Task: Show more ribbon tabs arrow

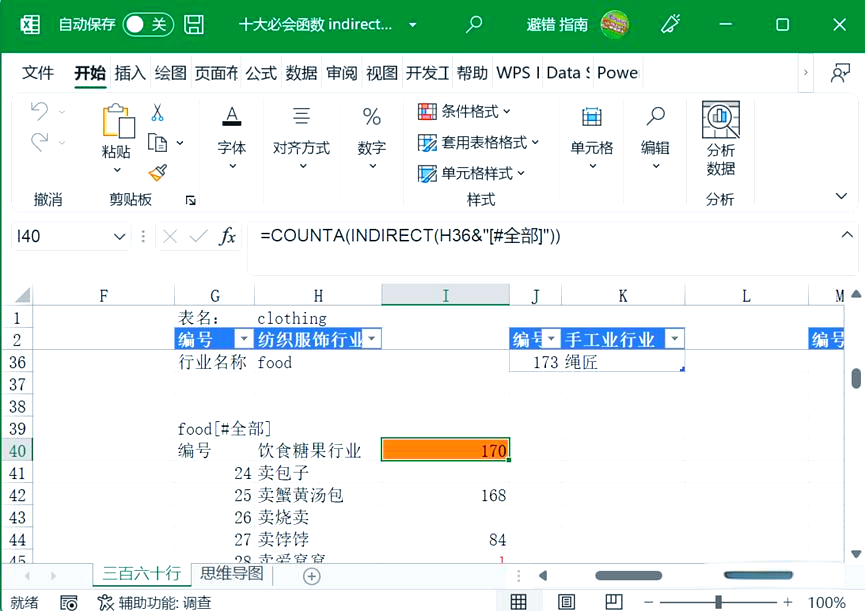Action: pyautogui.click(x=805, y=72)
